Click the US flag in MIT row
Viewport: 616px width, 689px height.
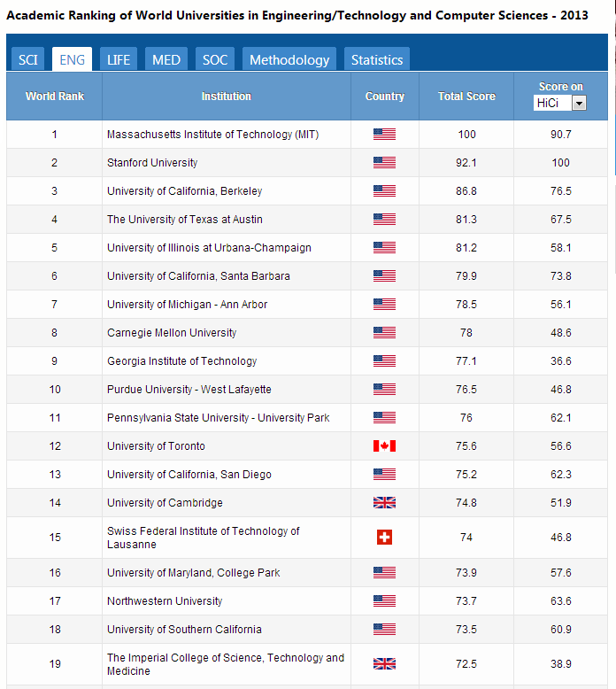(385, 134)
